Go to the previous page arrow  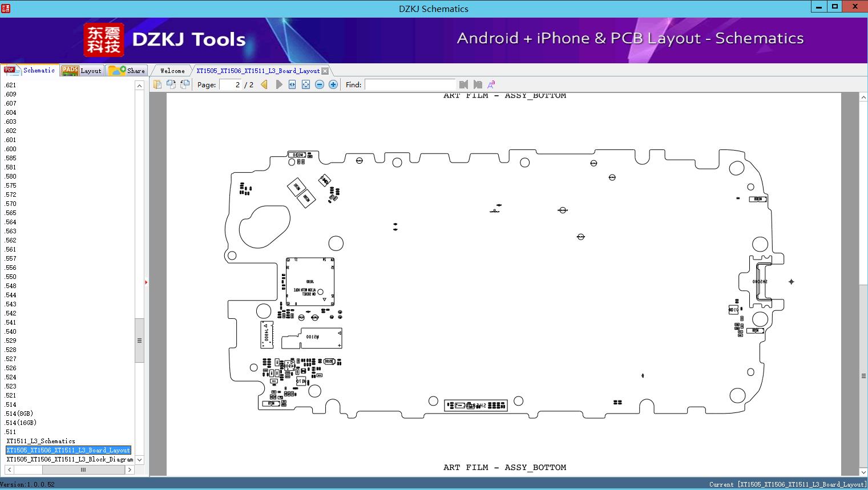[264, 84]
